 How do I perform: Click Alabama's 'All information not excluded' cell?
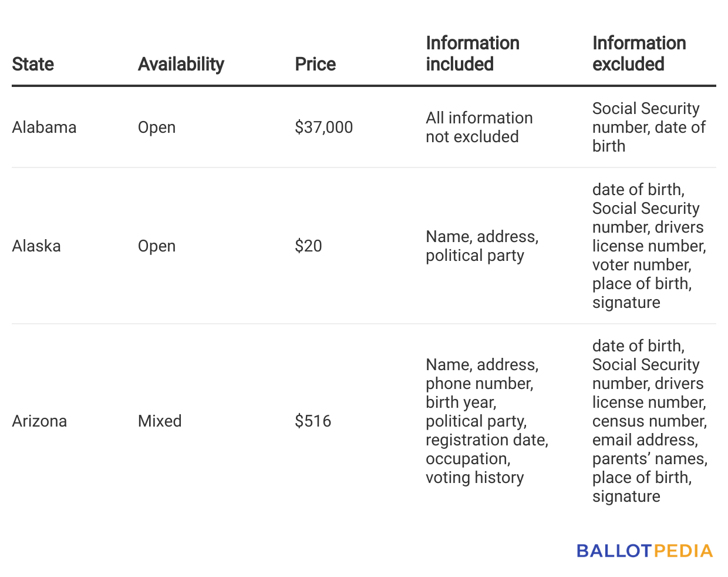[479, 128]
